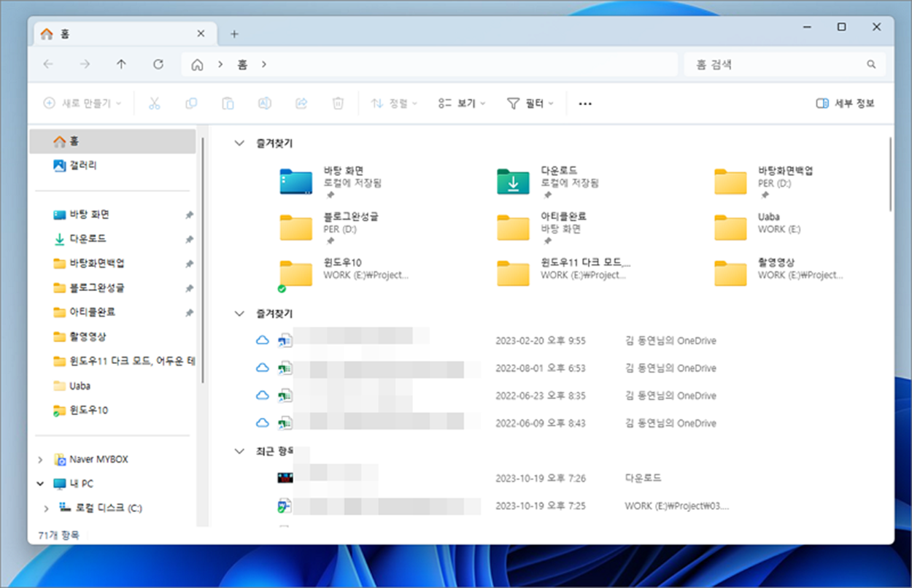The width and height of the screenshot is (912, 588).
Task: Select 홈 in the navigation pane
Action: 112,142
